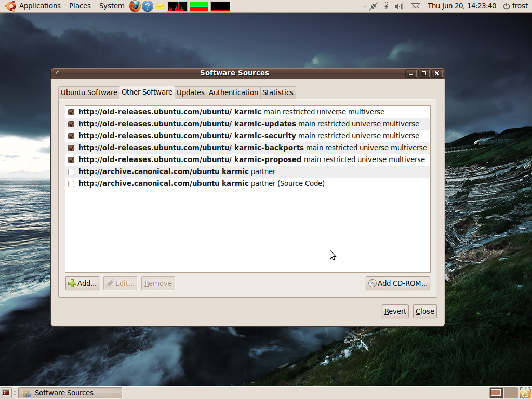Open the green and red memory monitor applet
The image size is (532, 399).
[x=199, y=6]
